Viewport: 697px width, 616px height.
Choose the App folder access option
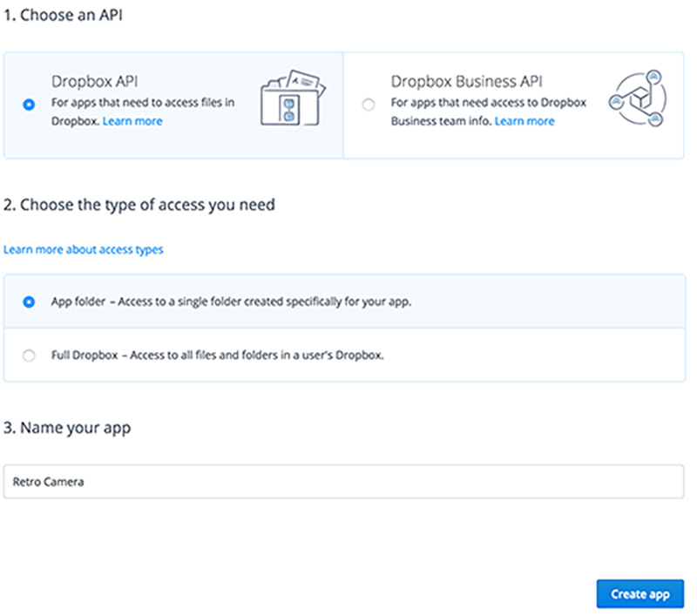point(28,302)
